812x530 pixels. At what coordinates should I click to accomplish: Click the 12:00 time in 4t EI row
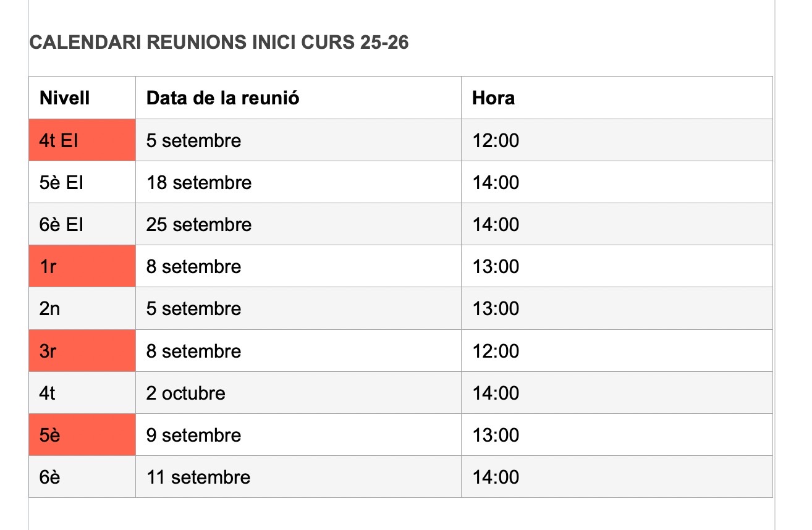(496, 140)
